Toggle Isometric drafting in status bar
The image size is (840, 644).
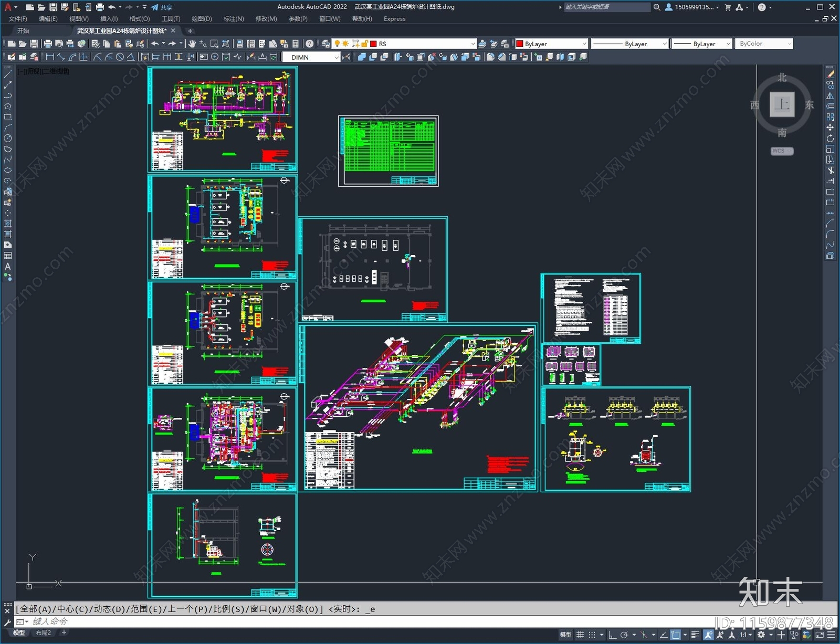pyautogui.click(x=644, y=635)
